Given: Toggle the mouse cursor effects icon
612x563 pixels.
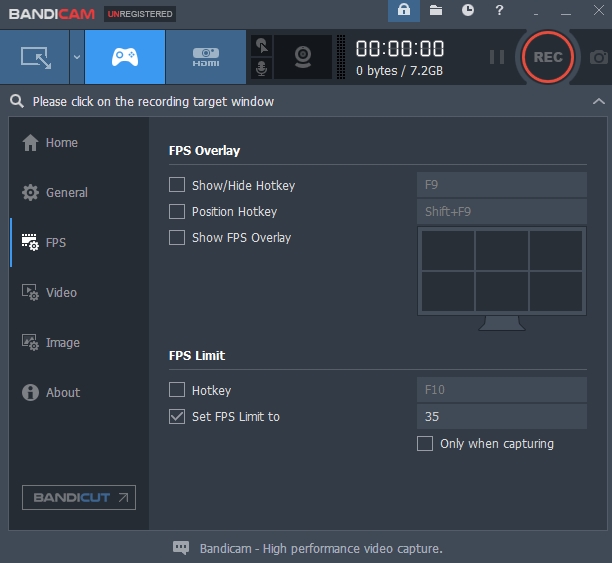Looking at the screenshot, I should (262, 46).
